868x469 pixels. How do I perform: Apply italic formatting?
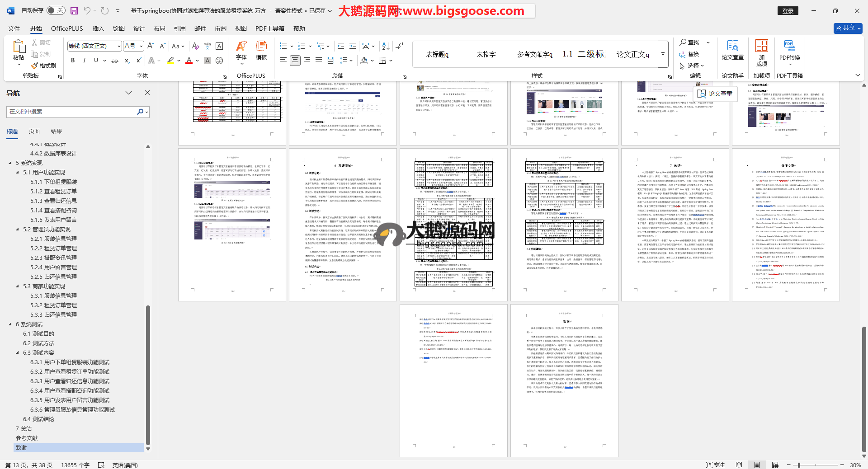pyautogui.click(x=84, y=61)
